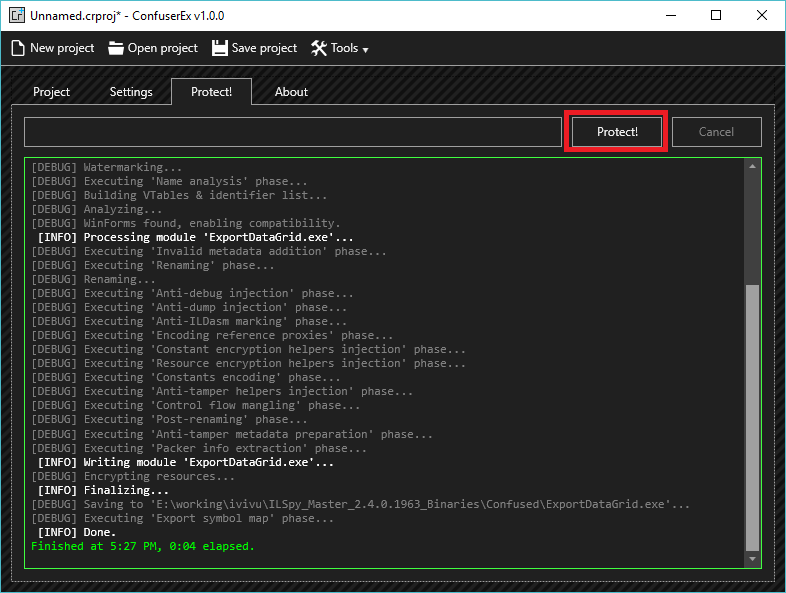
Task: Click the 'Processing module' info line
Action: 195,237
